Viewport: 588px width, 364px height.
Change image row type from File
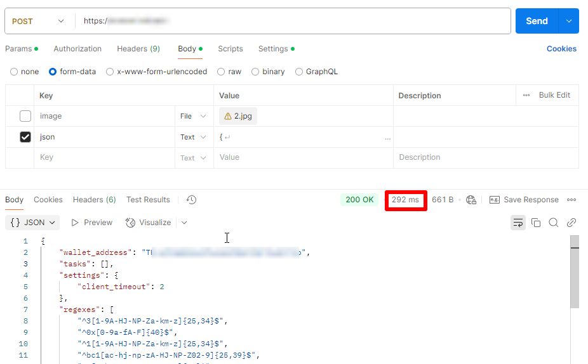click(x=193, y=116)
